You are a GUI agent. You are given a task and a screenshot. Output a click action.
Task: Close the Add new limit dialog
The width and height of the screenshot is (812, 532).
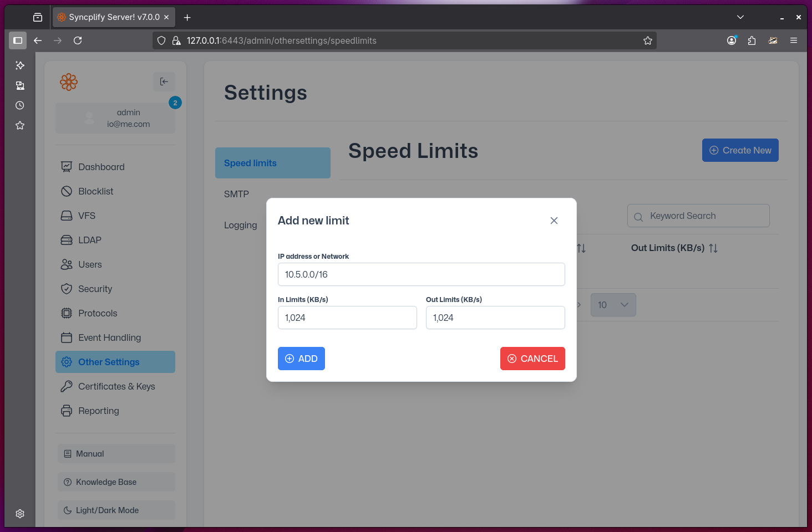(554, 221)
